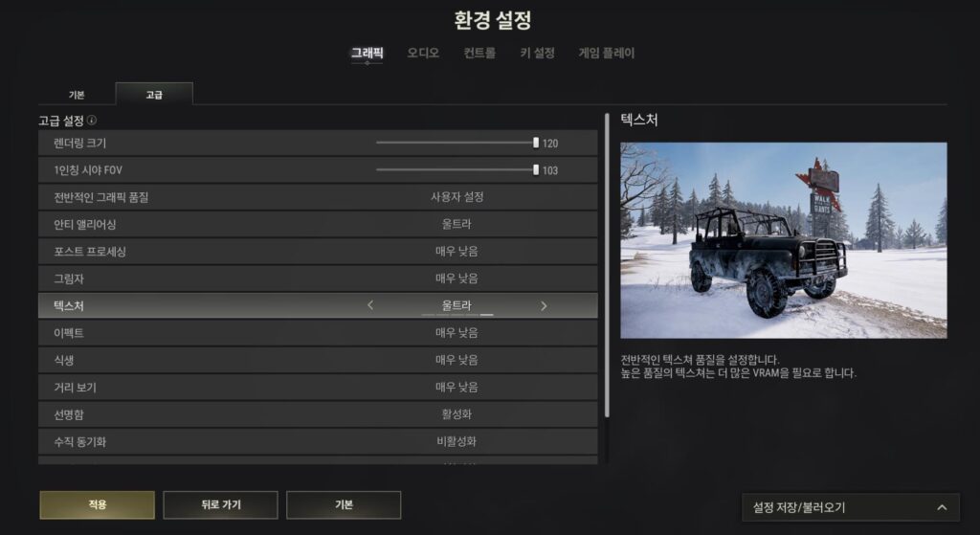This screenshot has width=980, height=535.
Task: Select 그림자 매우 낮음 option
Action: pyautogui.click(x=457, y=279)
